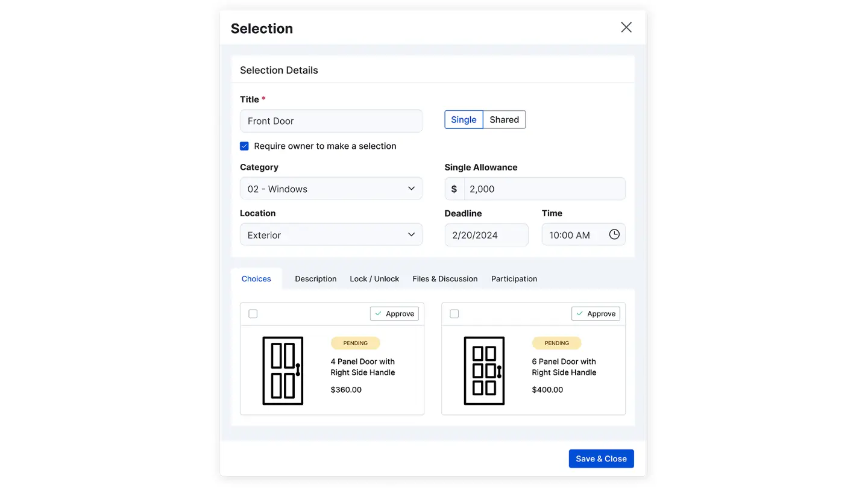Switch to the Shared allowance option
This screenshot has width=868, height=488.
pos(505,119)
